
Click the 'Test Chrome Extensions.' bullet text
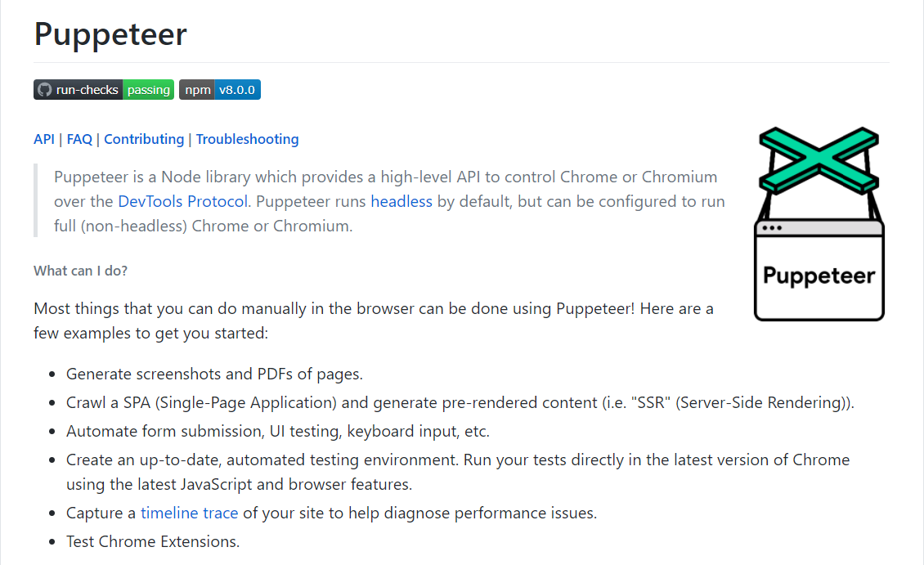point(153,541)
